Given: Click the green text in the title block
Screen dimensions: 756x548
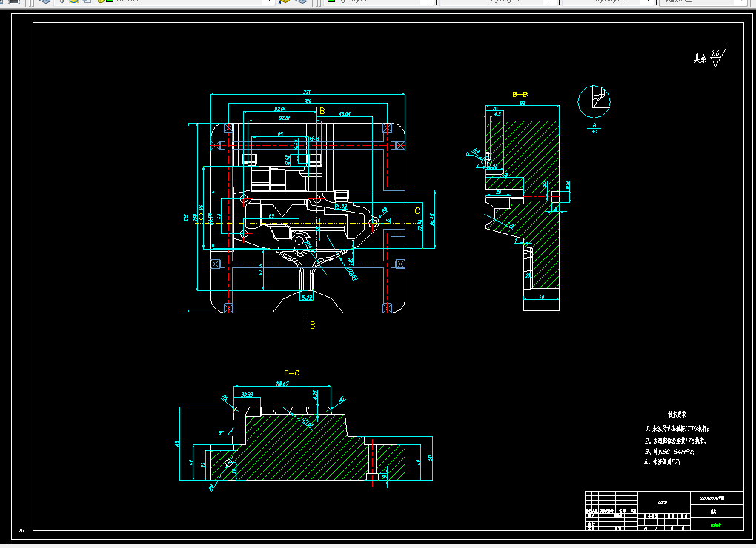Looking at the screenshot, I should [x=715, y=525].
